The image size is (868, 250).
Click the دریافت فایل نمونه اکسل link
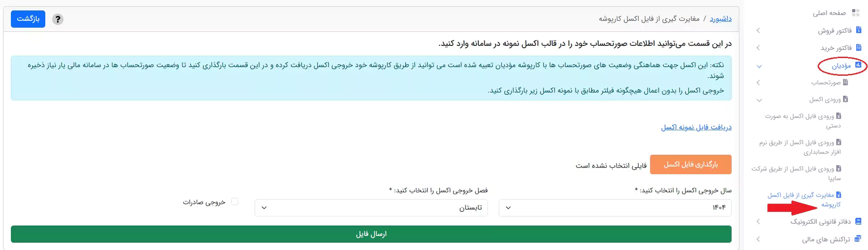click(x=696, y=127)
